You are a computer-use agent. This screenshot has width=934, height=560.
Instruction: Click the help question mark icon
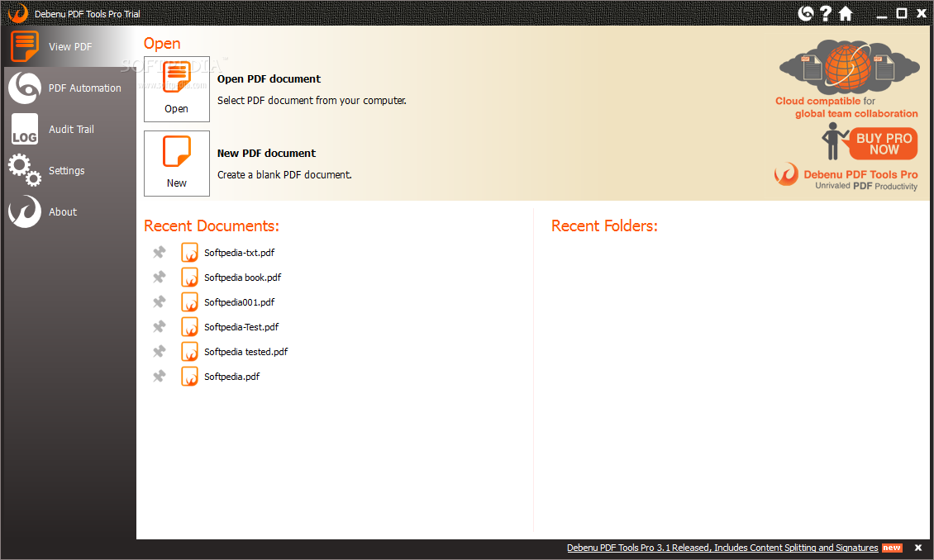tap(825, 13)
